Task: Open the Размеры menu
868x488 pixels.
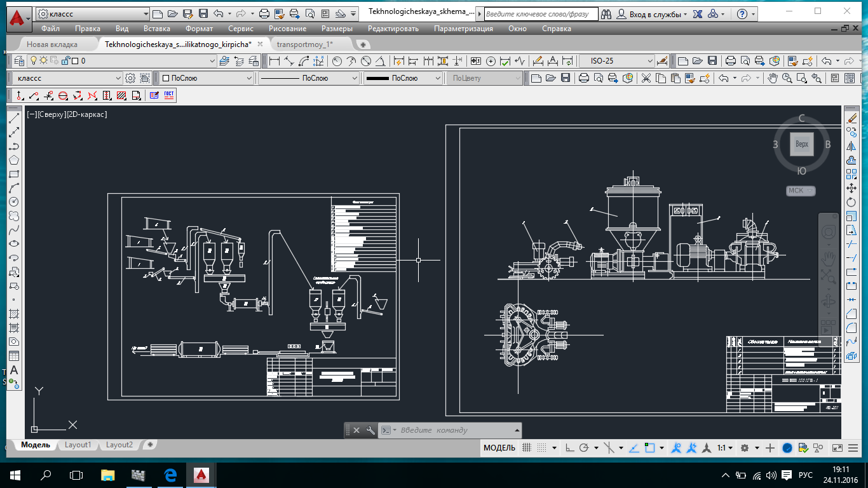Action: 337,29
